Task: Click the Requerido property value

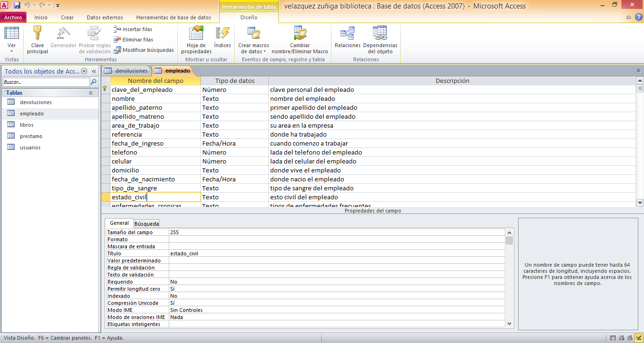Action: 337,282
